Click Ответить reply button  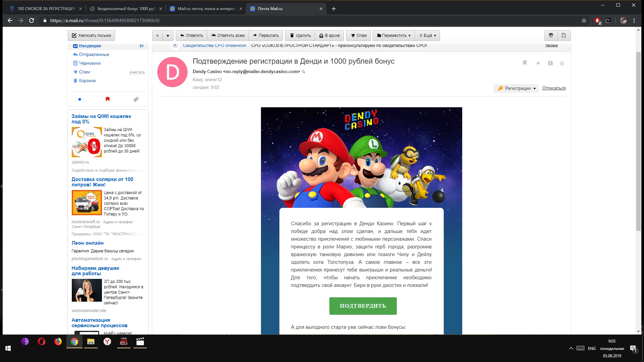click(192, 36)
